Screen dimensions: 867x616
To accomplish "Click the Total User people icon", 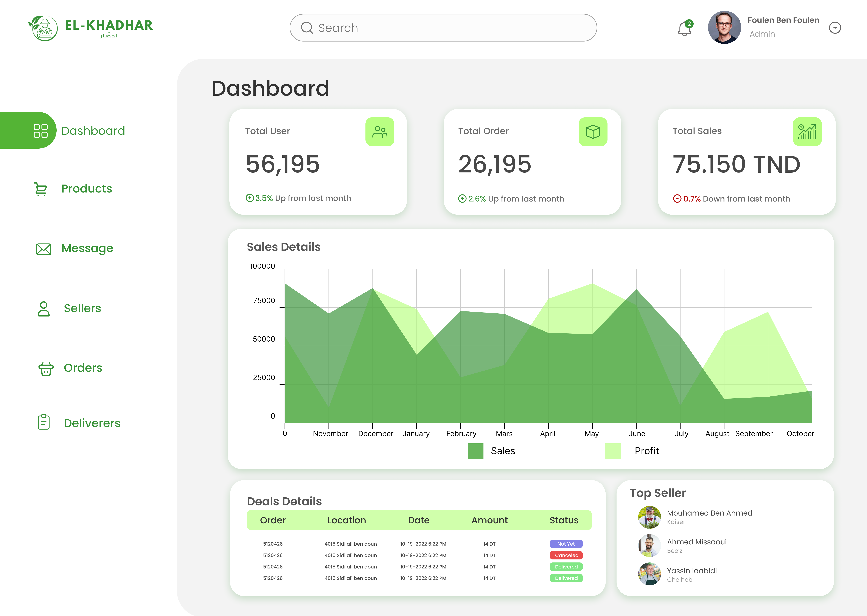I will [380, 132].
